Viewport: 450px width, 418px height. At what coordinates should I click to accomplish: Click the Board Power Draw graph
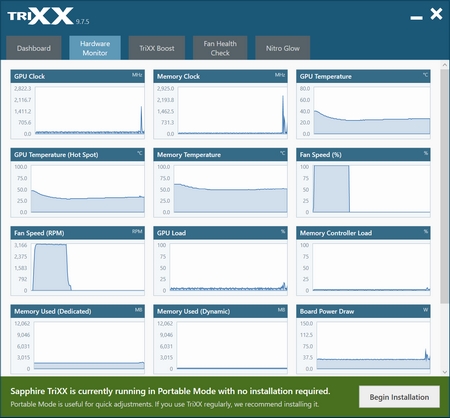(373, 345)
